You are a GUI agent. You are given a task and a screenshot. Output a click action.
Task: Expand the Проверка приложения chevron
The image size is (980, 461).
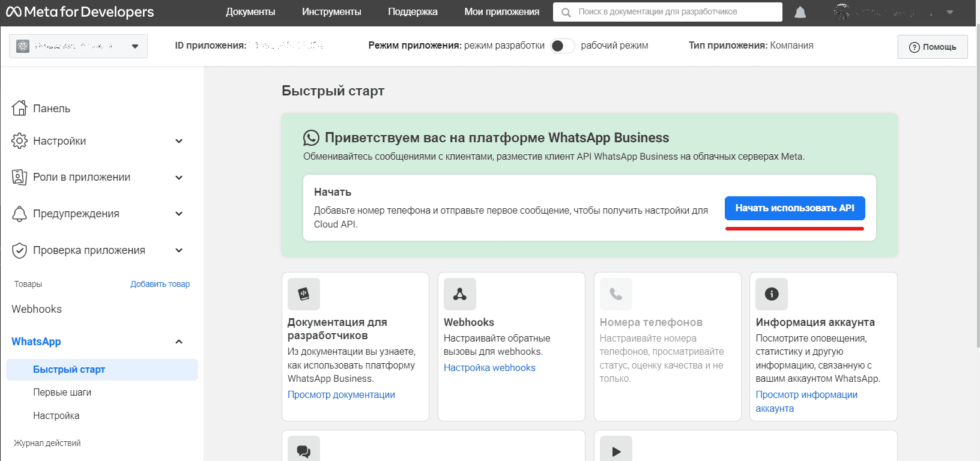tap(179, 250)
